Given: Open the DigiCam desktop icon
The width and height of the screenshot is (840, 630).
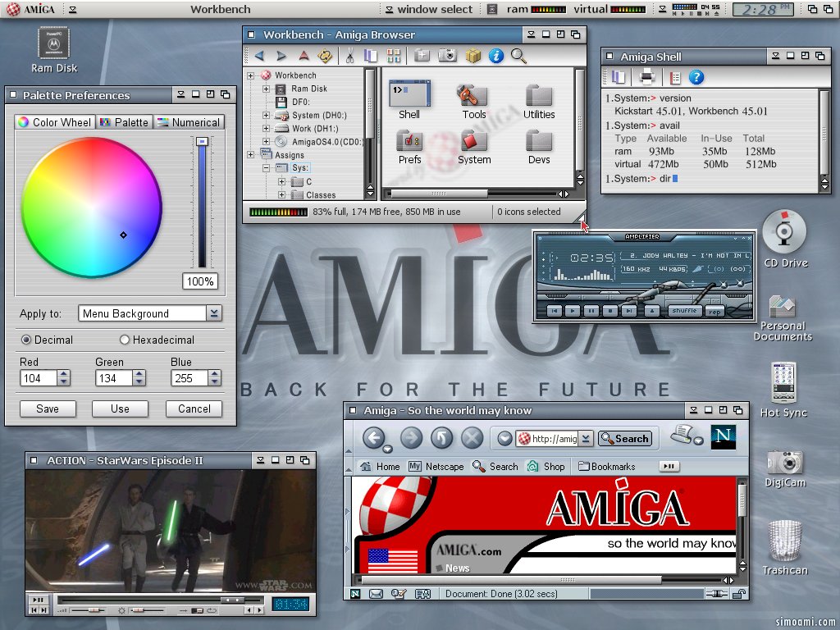Looking at the screenshot, I should pos(785,468).
